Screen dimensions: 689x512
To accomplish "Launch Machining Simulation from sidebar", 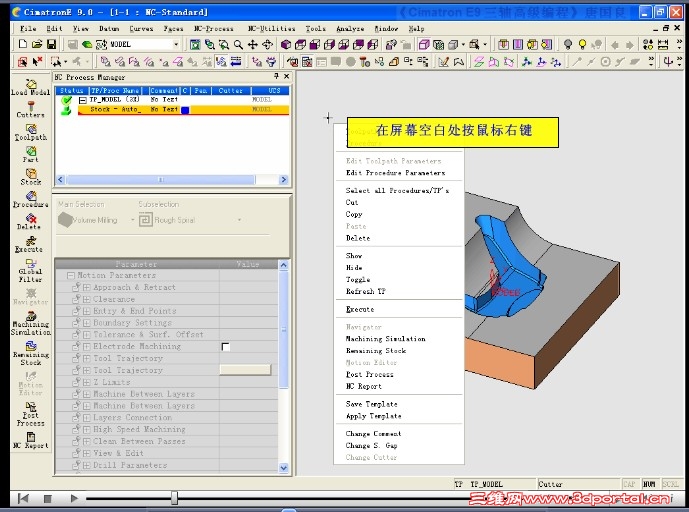I will point(30,323).
